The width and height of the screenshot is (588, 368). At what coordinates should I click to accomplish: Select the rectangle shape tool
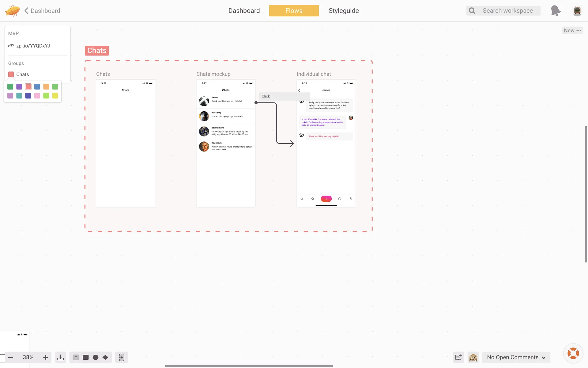(x=86, y=357)
